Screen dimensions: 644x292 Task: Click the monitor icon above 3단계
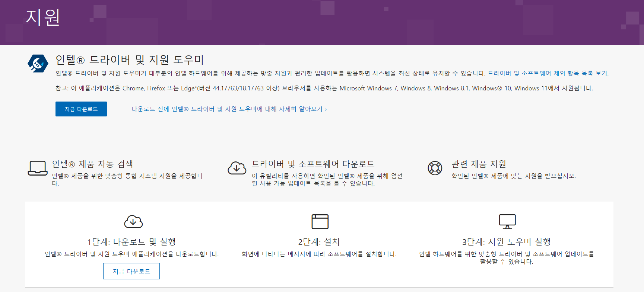coord(507,221)
